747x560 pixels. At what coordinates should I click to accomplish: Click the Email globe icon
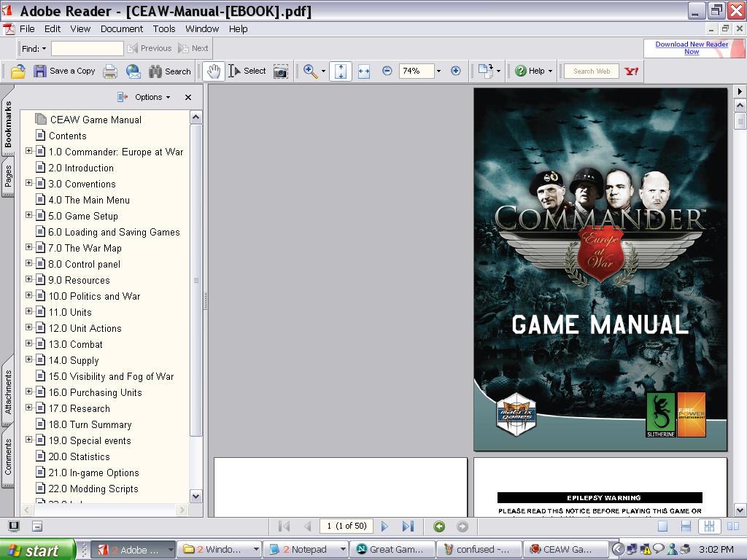(x=133, y=71)
